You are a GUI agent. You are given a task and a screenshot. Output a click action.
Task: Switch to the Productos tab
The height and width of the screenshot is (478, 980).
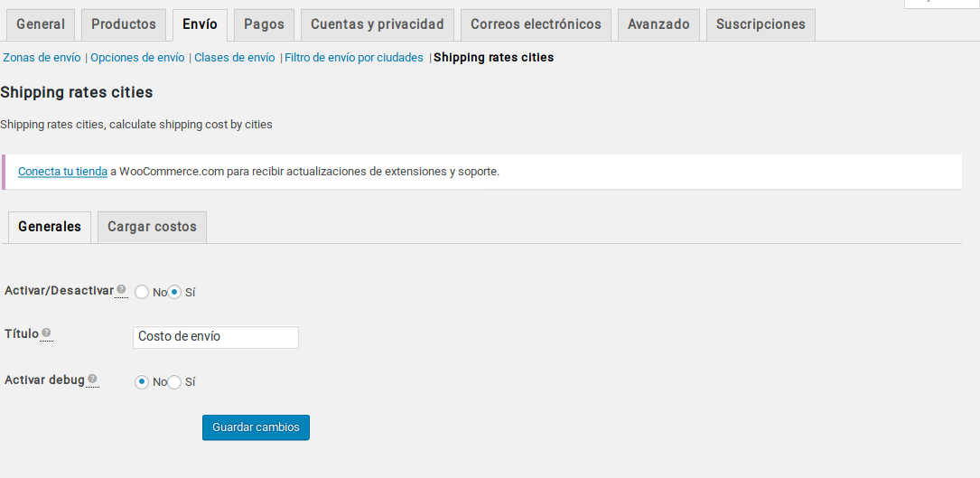124,25
